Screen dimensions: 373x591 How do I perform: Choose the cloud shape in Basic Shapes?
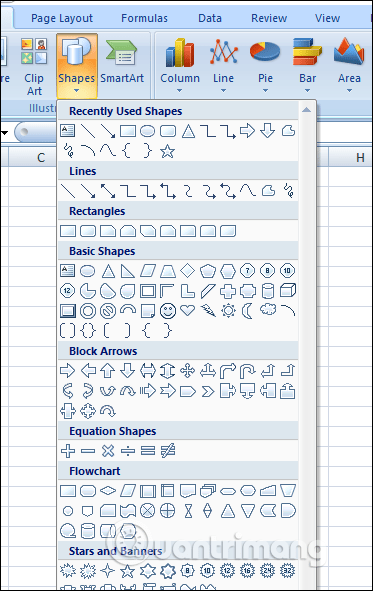coord(268,310)
